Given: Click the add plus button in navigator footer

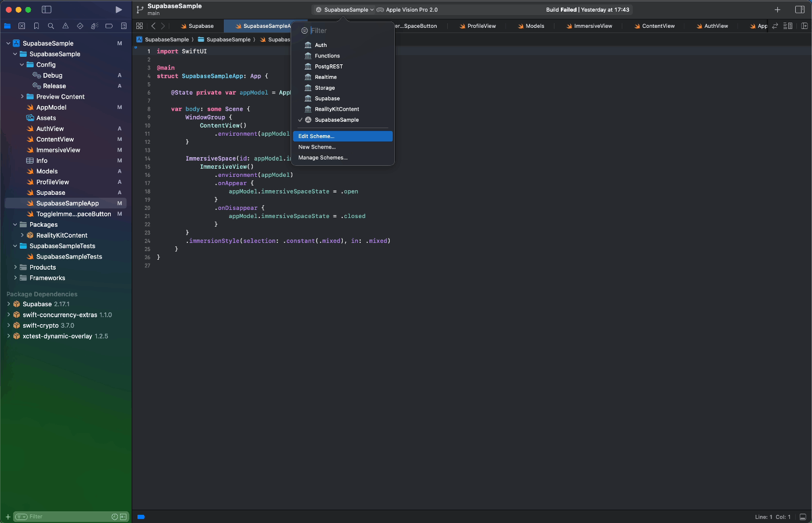Looking at the screenshot, I should coord(8,517).
